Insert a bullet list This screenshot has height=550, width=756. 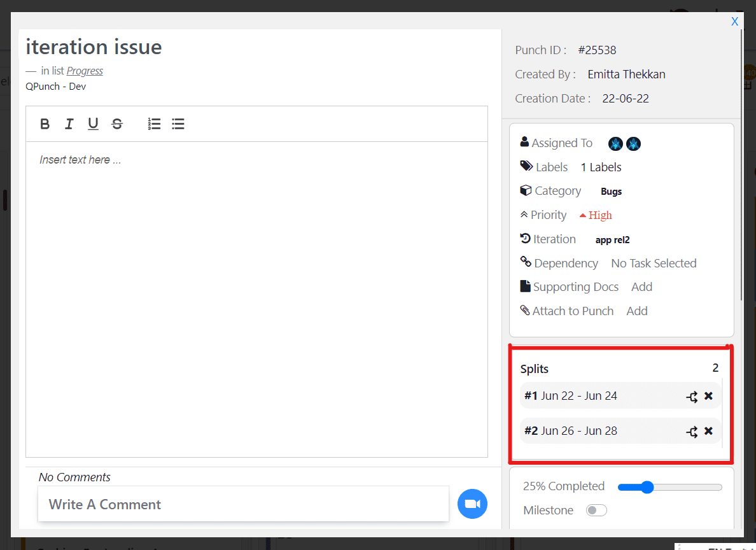[x=178, y=123]
